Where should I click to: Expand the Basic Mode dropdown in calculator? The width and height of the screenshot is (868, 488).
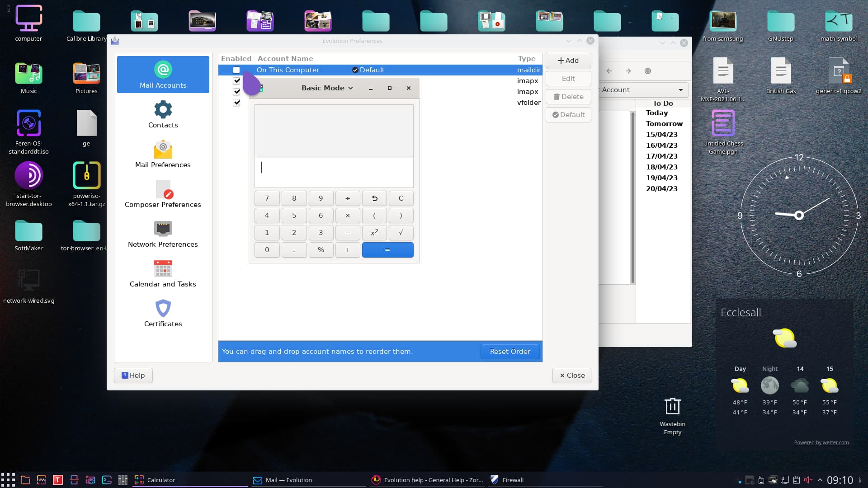[x=327, y=88]
